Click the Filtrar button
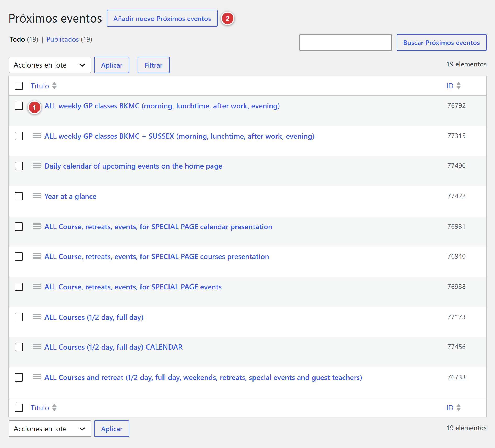This screenshot has height=448, width=495. (154, 65)
